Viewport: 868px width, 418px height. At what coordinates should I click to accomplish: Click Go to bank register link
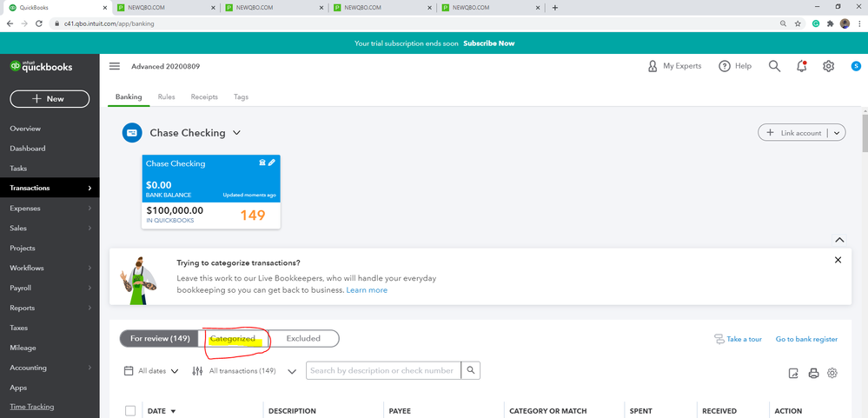806,339
